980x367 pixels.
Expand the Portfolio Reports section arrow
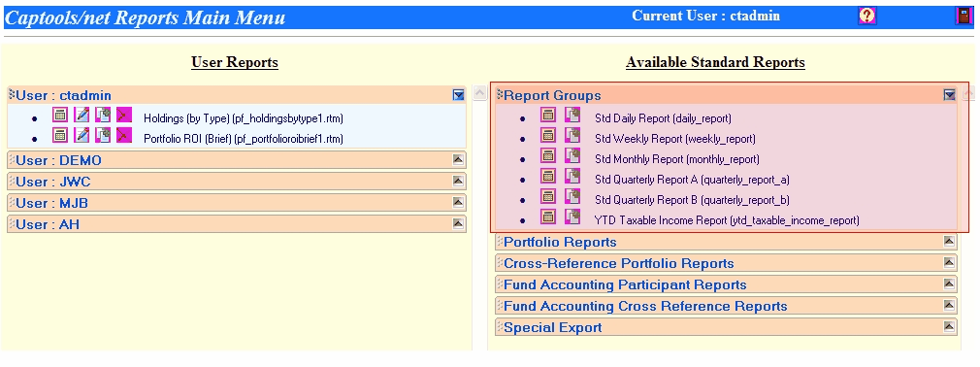pos(949,242)
